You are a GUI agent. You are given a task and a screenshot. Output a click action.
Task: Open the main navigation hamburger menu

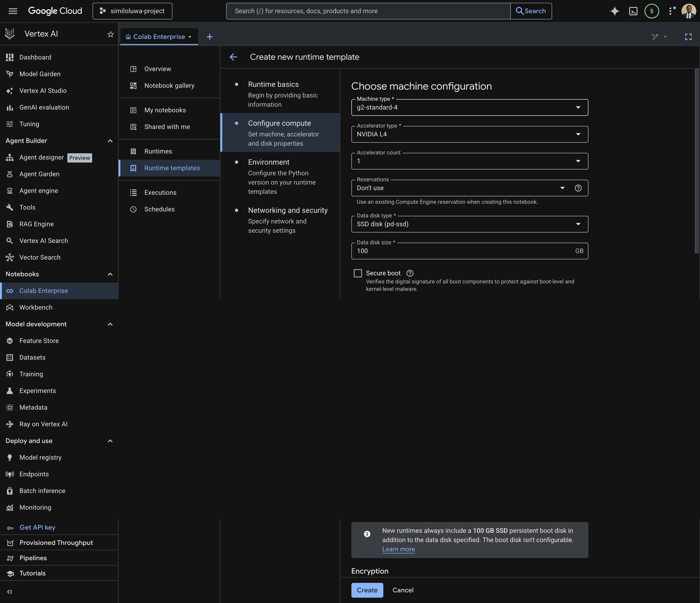coord(13,11)
